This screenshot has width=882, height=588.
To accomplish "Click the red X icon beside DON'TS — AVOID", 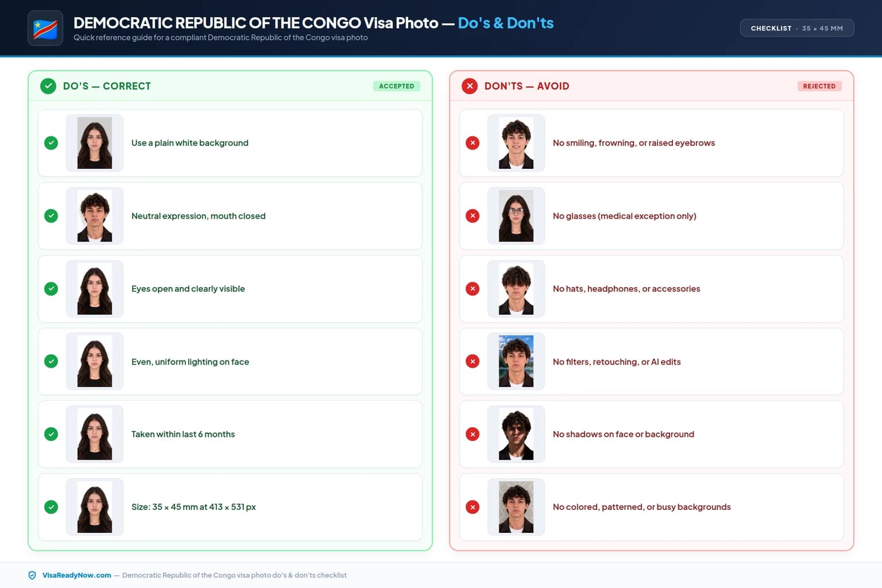I will point(470,86).
